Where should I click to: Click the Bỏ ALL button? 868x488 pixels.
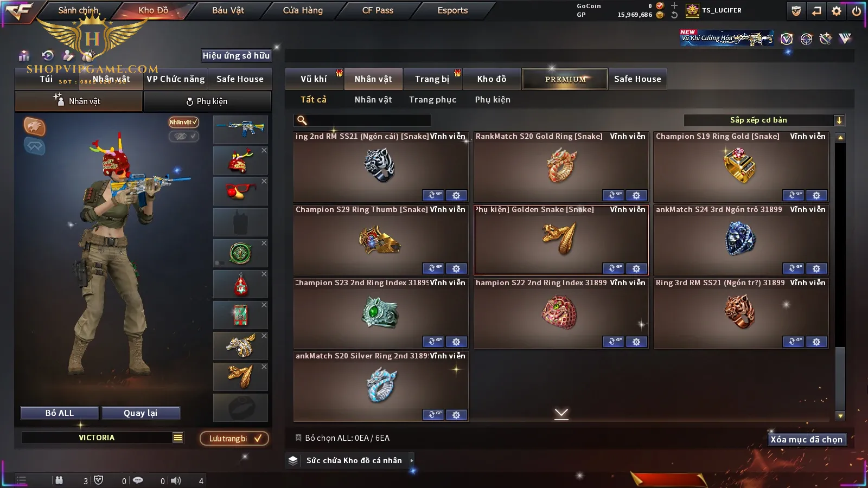point(60,413)
